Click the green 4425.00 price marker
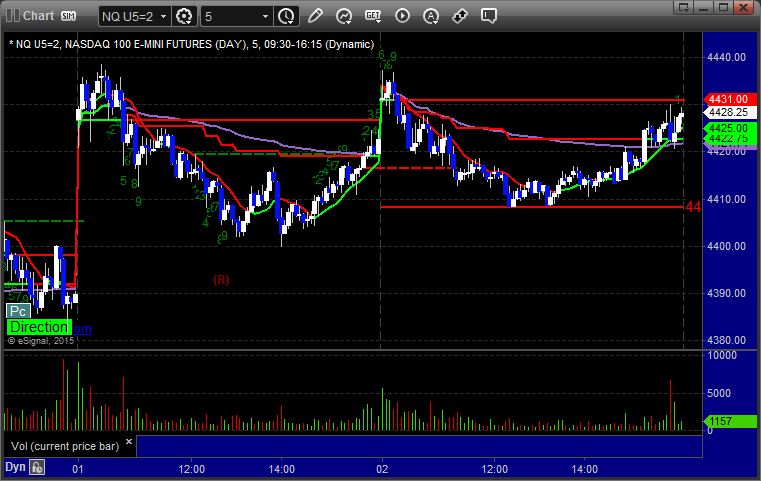 (729, 128)
